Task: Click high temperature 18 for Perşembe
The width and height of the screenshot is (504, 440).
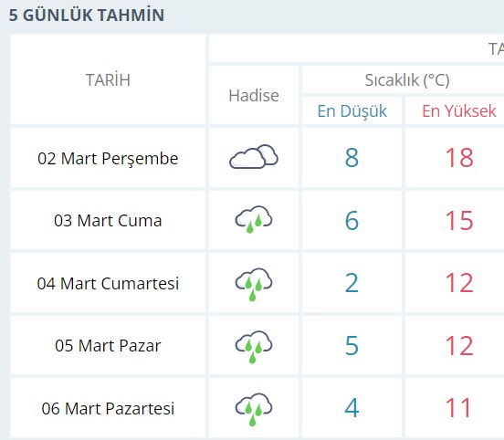Action: coord(459,158)
